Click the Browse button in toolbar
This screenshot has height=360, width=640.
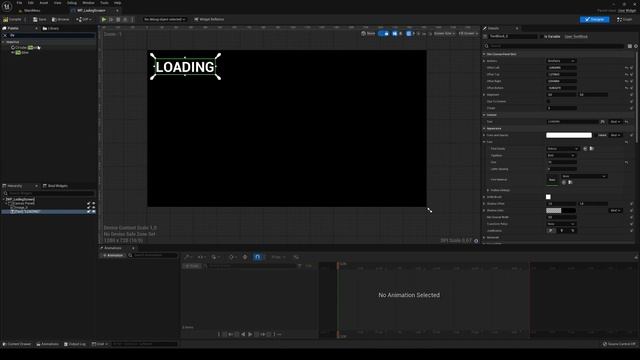(x=60, y=19)
